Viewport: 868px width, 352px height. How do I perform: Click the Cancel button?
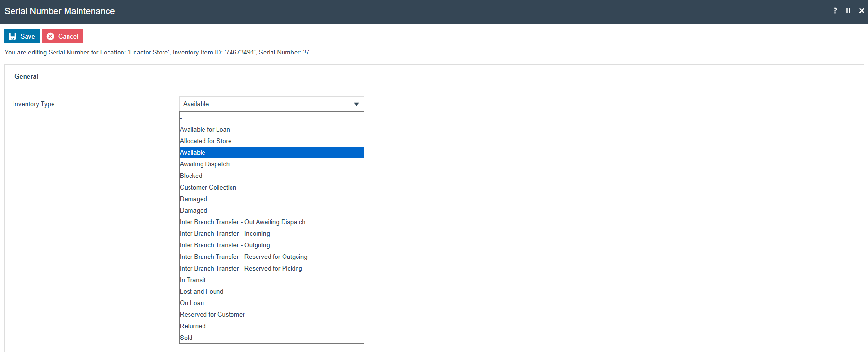point(63,36)
